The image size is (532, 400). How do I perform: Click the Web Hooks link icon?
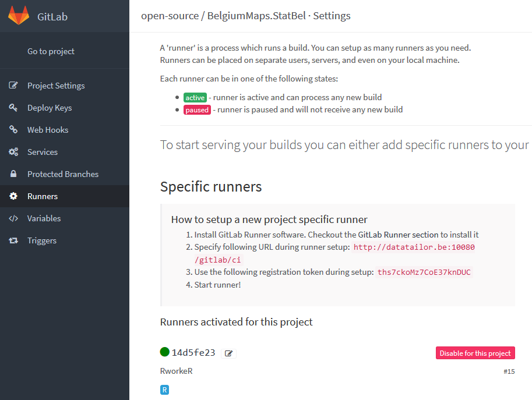(x=13, y=130)
